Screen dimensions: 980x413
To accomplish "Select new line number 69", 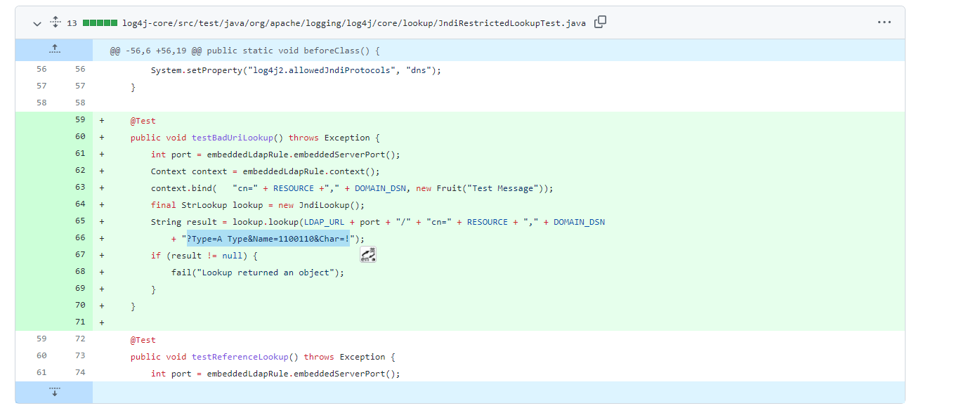I will click(x=79, y=289).
